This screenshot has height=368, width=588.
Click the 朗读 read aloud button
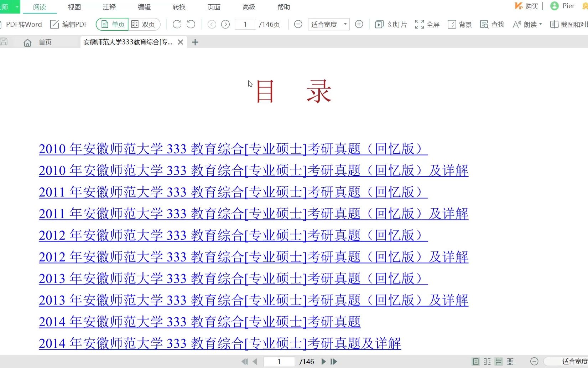[x=524, y=24]
